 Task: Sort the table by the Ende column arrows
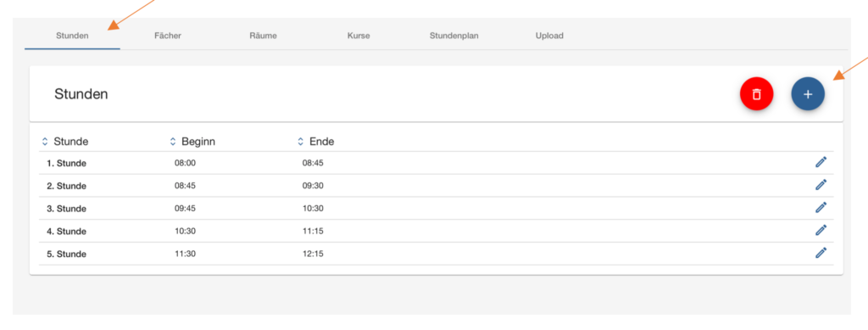pyautogui.click(x=301, y=142)
